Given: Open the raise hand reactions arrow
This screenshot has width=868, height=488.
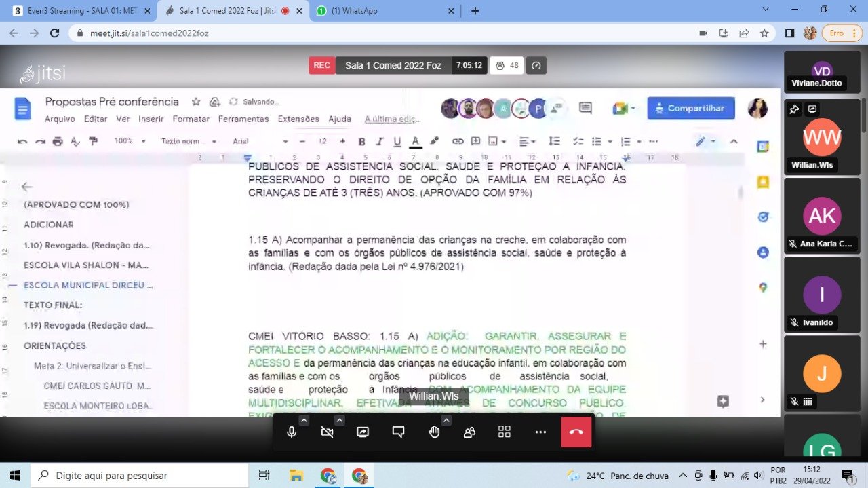Looking at the screenshot, I should (446, 421).
